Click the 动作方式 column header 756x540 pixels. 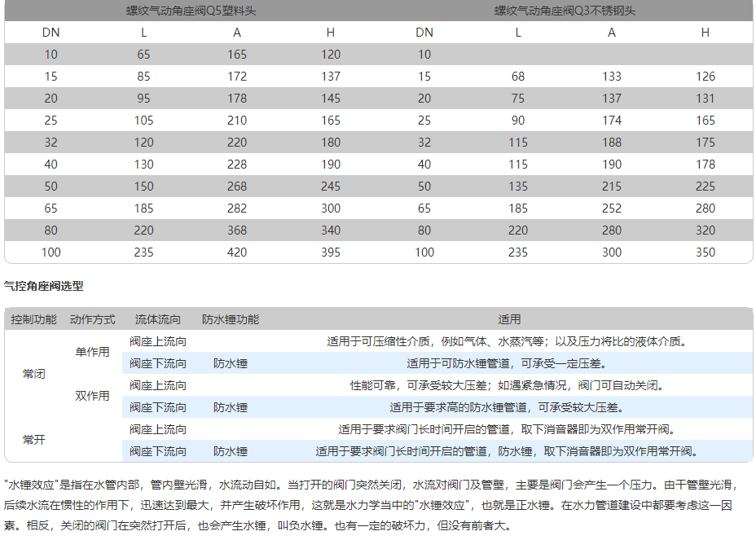point(92,319)
